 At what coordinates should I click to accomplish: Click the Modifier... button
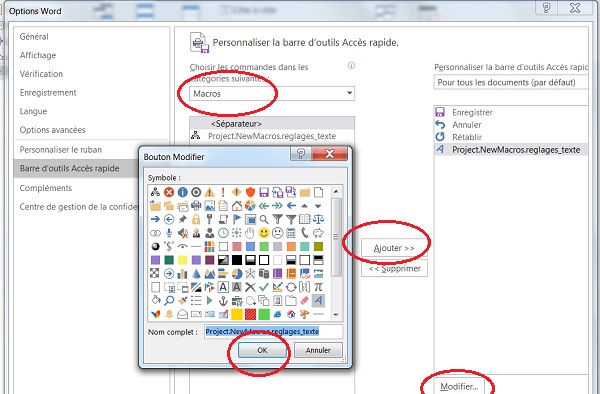[459, 386]
